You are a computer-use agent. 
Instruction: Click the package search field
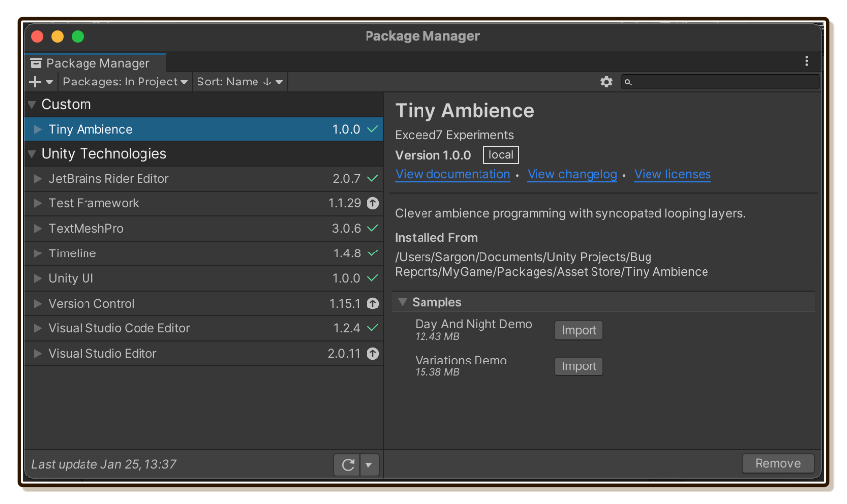pos(720,83)
